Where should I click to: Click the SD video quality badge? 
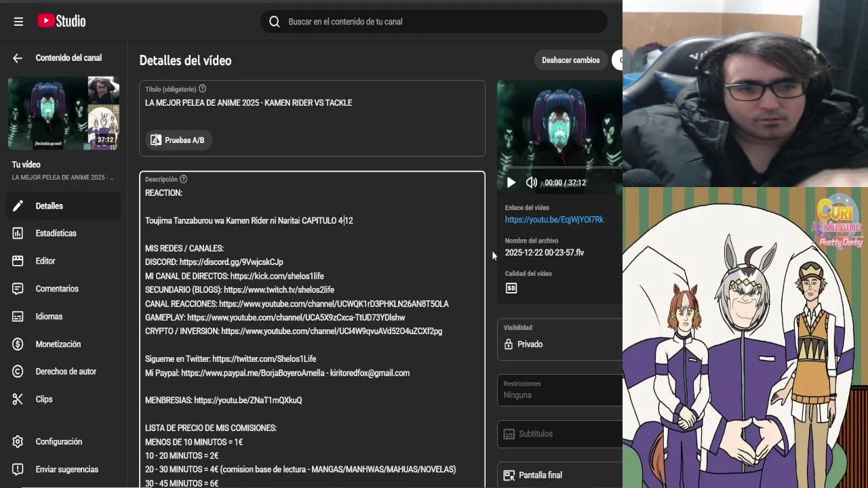coord(511,288)
